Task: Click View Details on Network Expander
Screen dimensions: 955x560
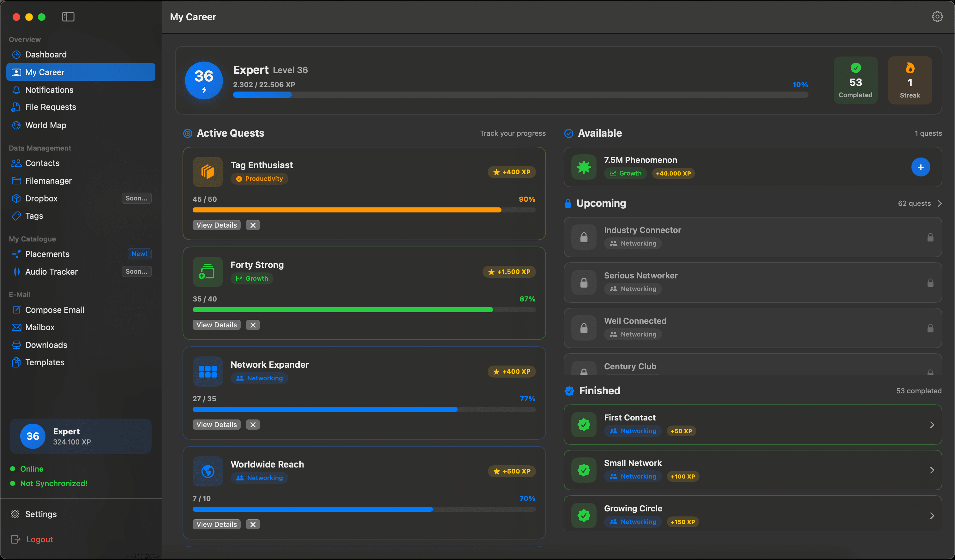Action: 216,424
